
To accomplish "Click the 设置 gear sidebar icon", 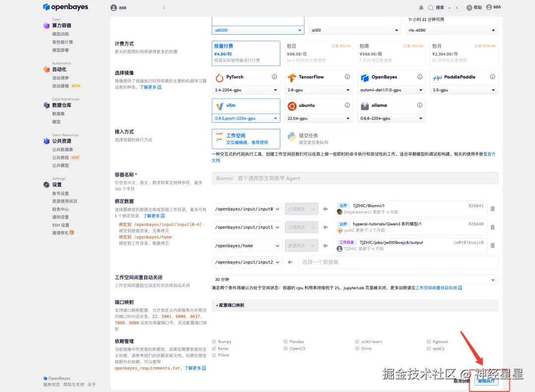I will point(47,185).
